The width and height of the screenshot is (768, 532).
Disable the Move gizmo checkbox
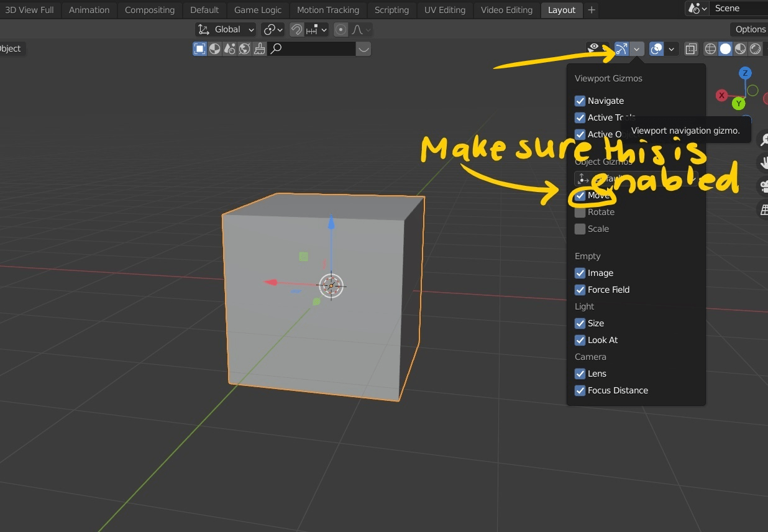[580, 195]
